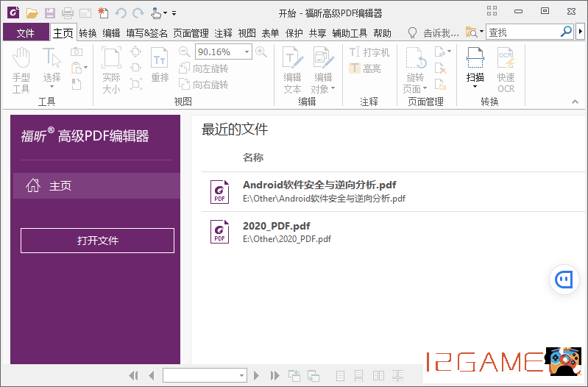Switch to the 转换 ribbon tab
This screenshot has height=387, width=588.
(x=88, y=33)
